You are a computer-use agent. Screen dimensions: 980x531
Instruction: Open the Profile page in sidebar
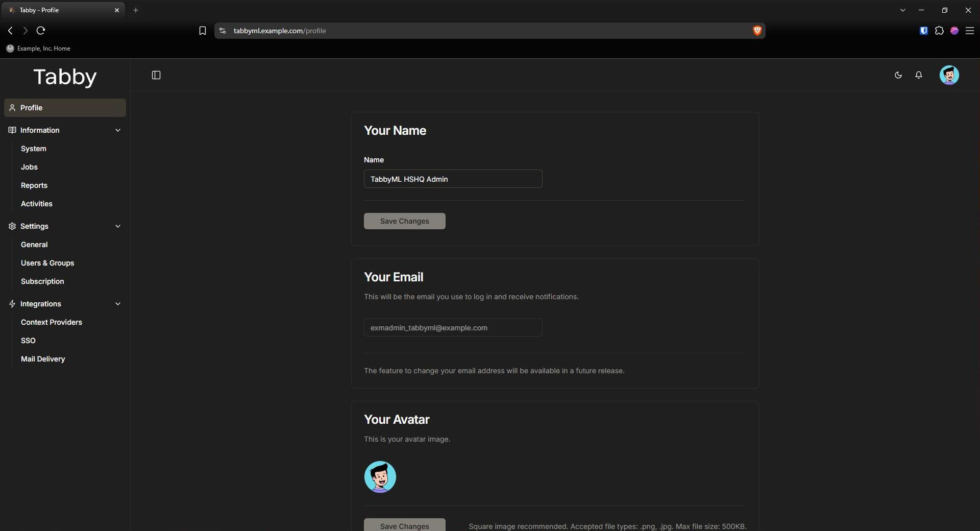pyautogui.click(x=65, y=108)
